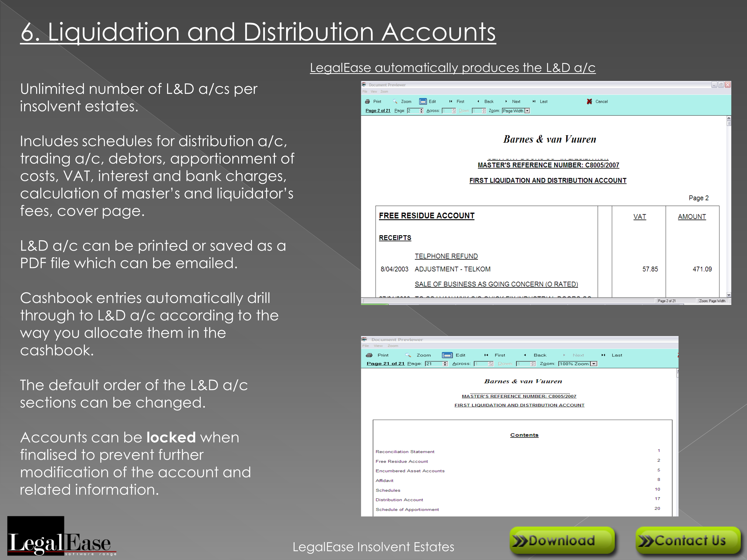This screenshot has width=747, height=560.
Task: Click the green Download button
Action: 562,540
